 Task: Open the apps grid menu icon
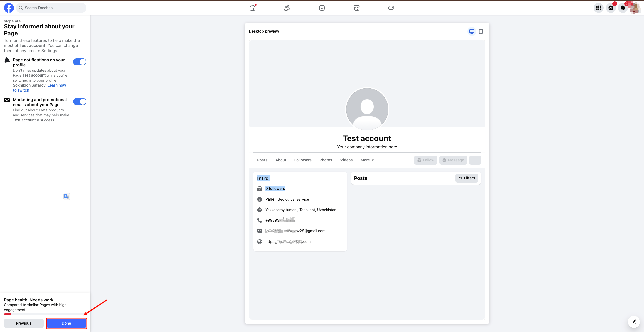click(599, 8)
